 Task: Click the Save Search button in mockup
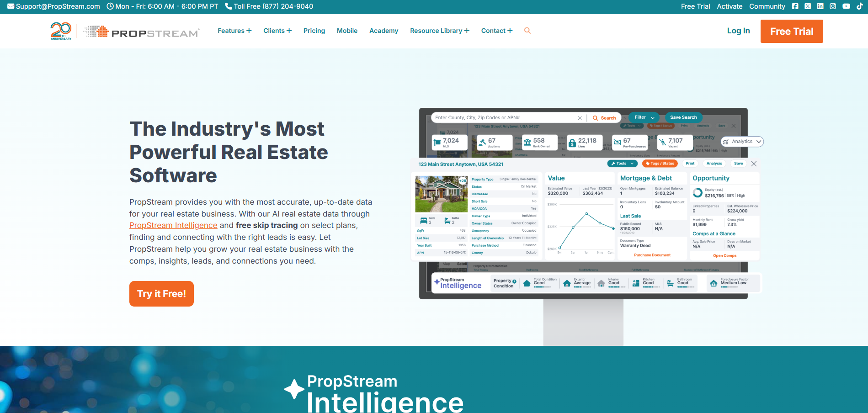(x=683, y=117)
